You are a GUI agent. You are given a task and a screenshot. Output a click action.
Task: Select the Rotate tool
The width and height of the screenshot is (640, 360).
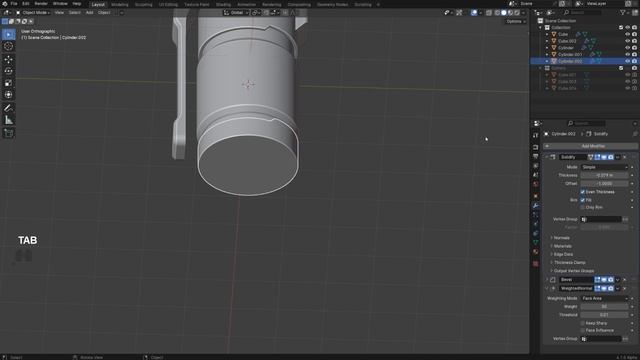9,71
